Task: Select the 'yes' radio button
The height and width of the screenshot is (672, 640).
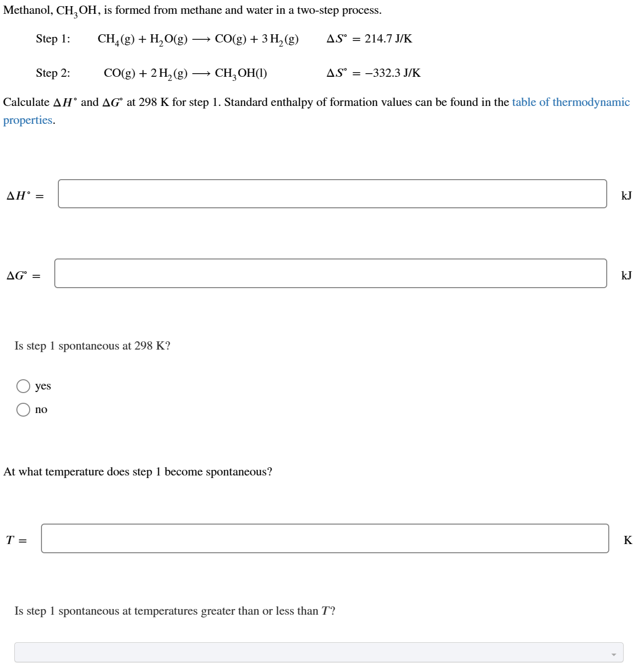Action: pyautogui.click(x=24, y=386)
